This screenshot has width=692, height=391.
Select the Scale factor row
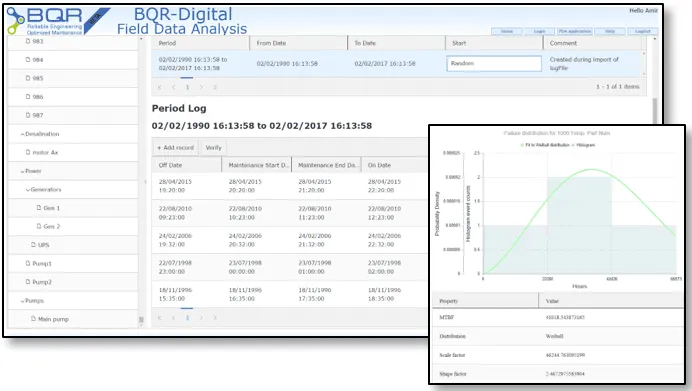pos(558,355)
